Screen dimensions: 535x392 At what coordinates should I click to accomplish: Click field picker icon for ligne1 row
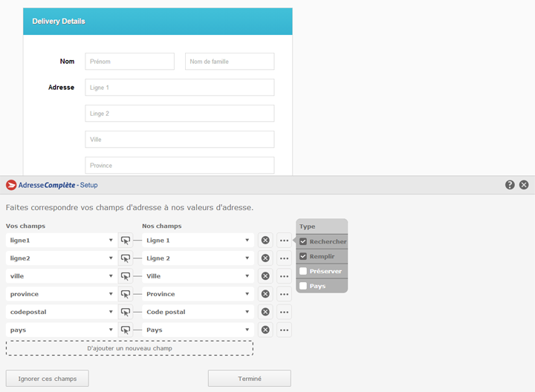point(126,241)
